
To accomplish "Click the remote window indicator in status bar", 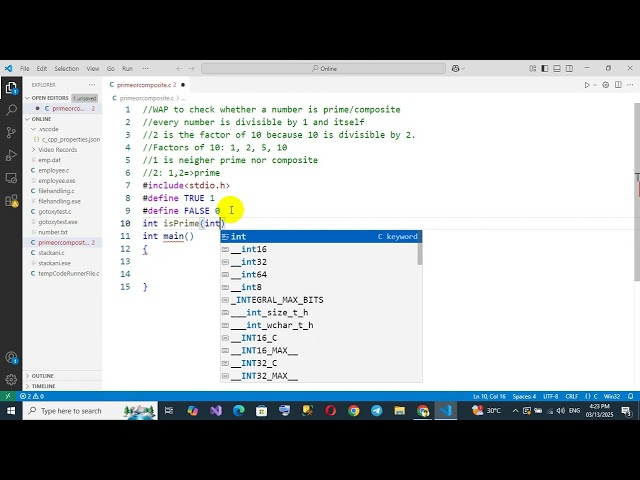I will tap(7, 396).
